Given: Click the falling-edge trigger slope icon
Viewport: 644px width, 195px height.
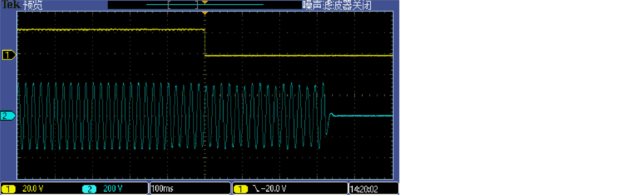Looking at the screenshot, I should pos(256,188).
